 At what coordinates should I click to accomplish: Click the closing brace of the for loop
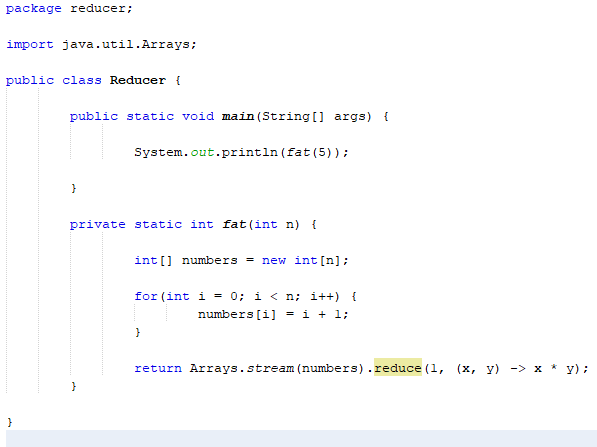138,332
